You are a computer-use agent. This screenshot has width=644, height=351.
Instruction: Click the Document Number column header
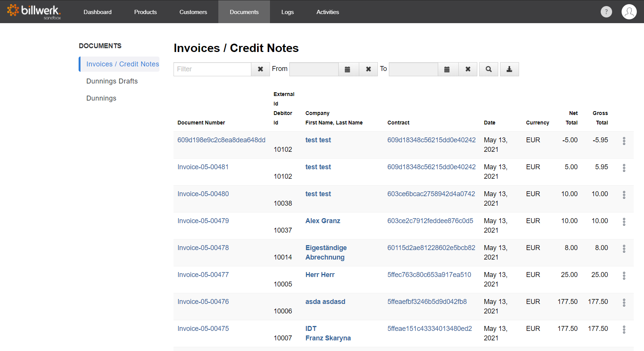(201, 123)
